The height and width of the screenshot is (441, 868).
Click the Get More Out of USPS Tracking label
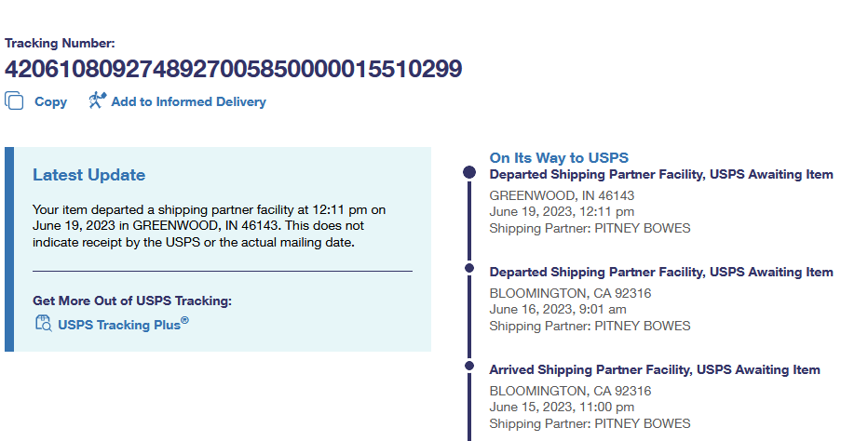pyautogui.click(x=131, y=301)
